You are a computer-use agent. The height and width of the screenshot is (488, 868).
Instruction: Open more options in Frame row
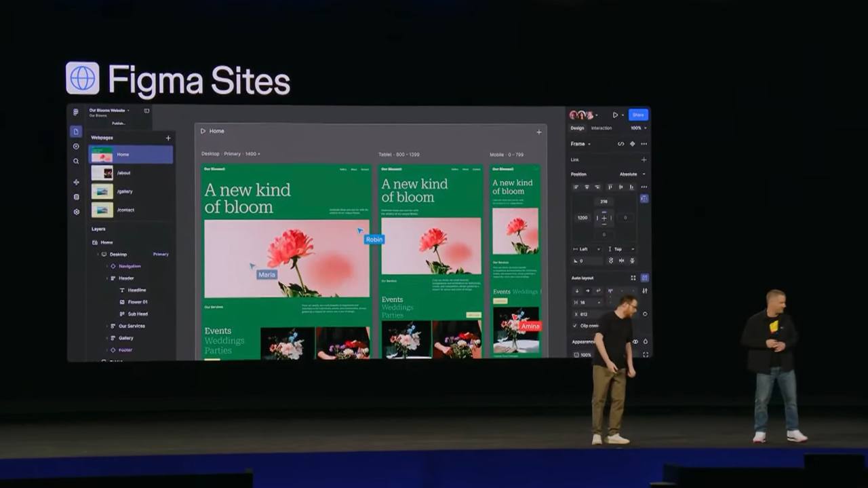pos(644,144)
